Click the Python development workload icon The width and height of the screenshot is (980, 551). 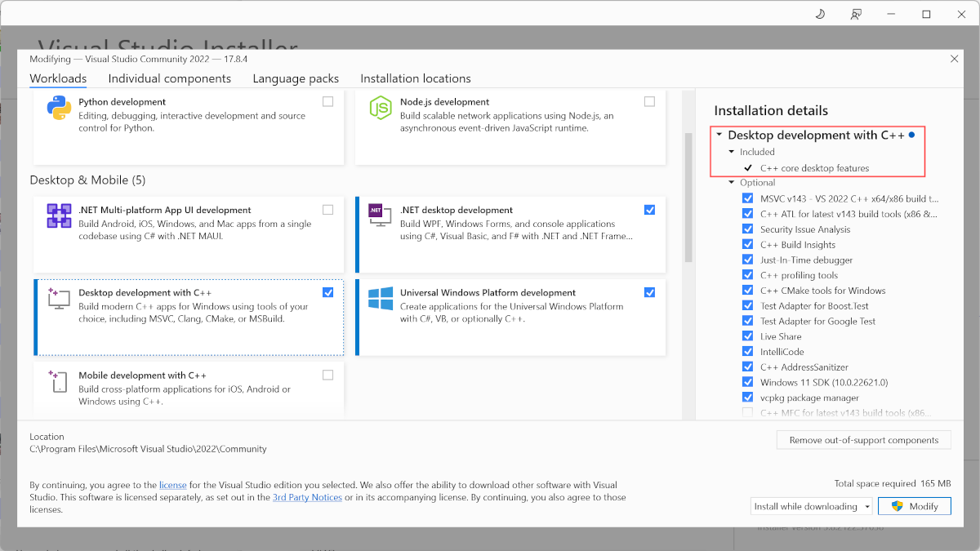click(x=59, y=106)
